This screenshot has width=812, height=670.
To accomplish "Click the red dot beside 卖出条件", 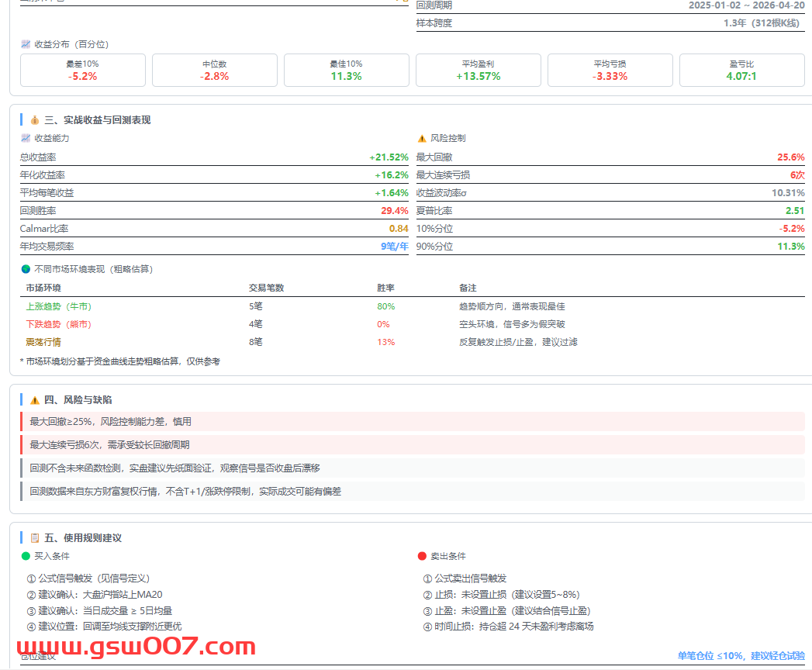I will (x=422, y=556).
